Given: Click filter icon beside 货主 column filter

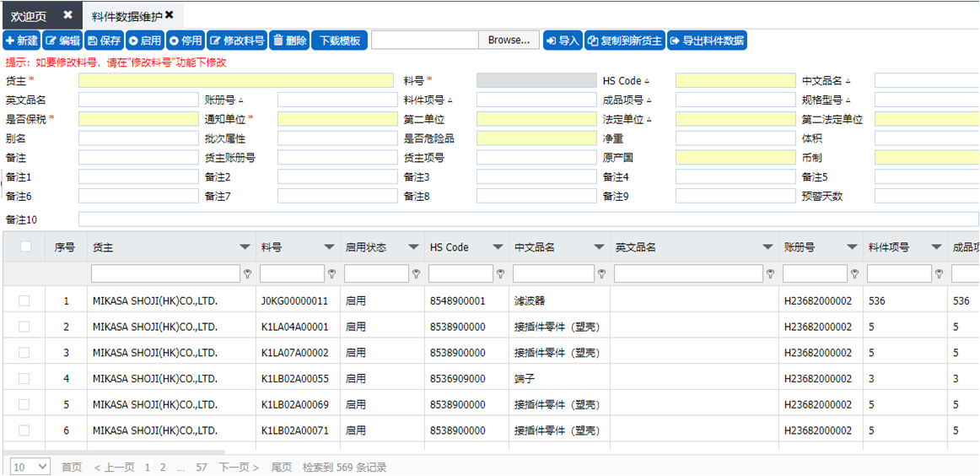Looking at the screenshot, I should coord(247,273).
